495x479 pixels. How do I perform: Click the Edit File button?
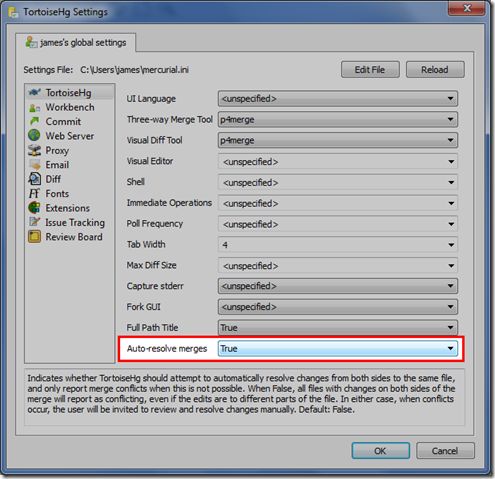click(370, 69)
